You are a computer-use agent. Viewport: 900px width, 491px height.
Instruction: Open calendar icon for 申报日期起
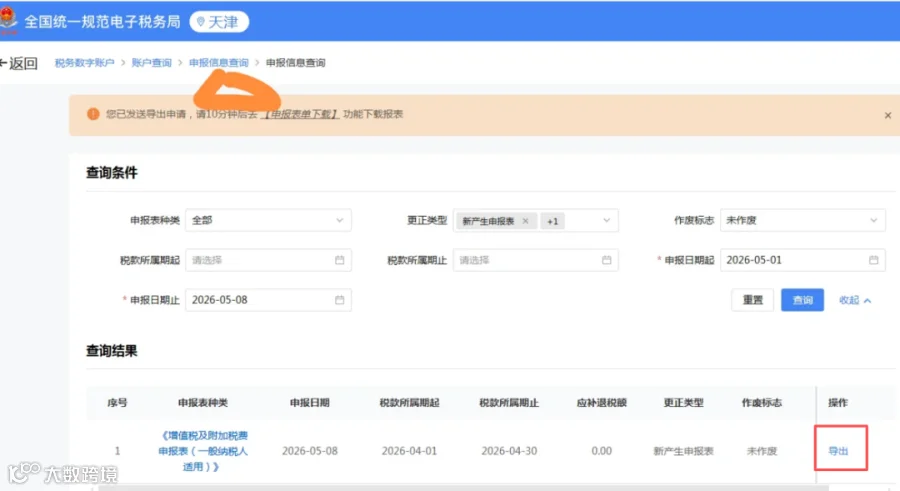coord(874,260)
